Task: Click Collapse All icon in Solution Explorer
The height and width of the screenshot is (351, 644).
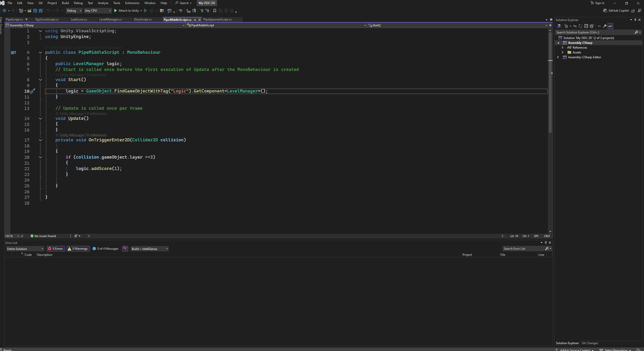Action: (x=586, y=26)
